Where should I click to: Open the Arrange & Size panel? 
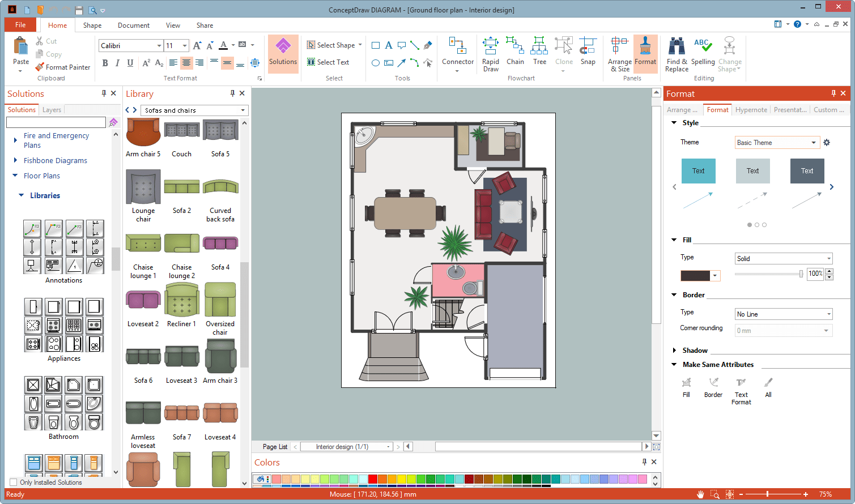tap(619, 54)
